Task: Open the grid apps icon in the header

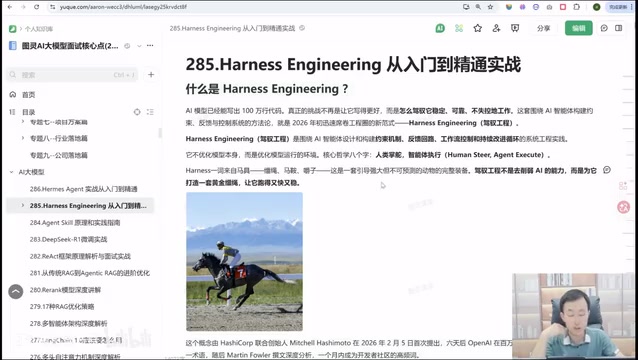Action: (459, 28)
